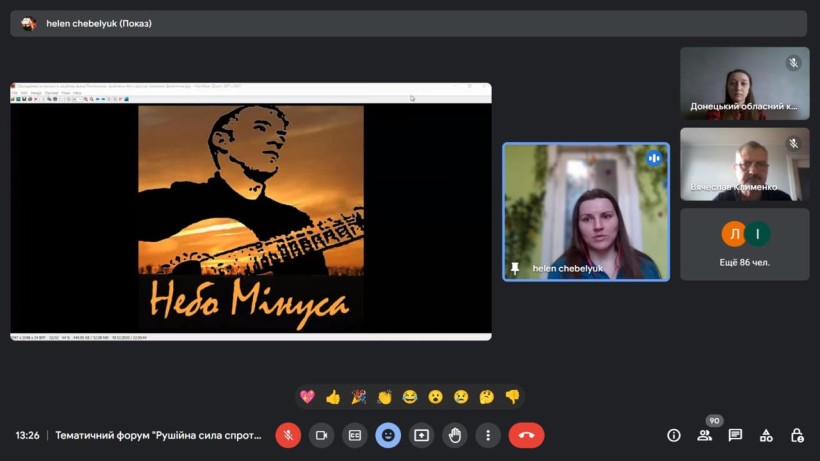Click the muted mic indicator on Донецький обласний tile
Image resolution: width=820 pixels, height=461 pixels.
[793, 63]
